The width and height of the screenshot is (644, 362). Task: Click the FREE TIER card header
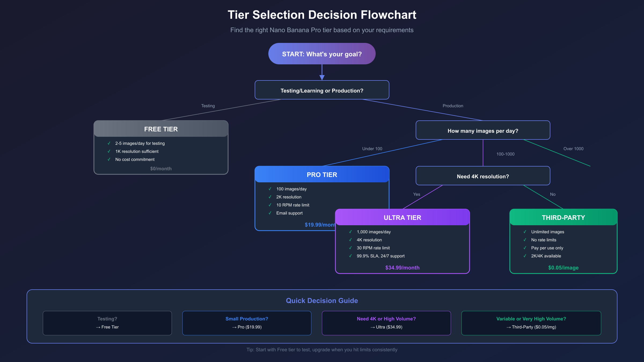(161, 129)
